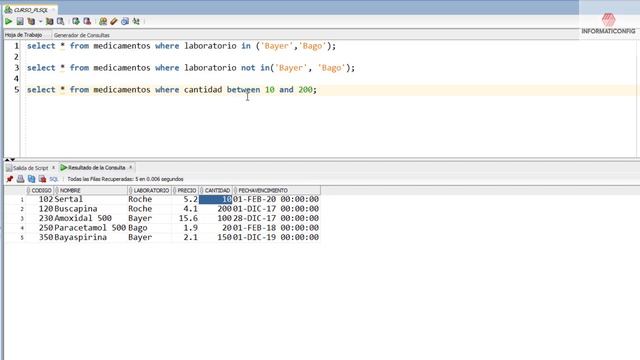The height and width of the screenshot is (360, 640).
Task: Click the last icon in worksheet toolbar
Action: tap(136, 21)
